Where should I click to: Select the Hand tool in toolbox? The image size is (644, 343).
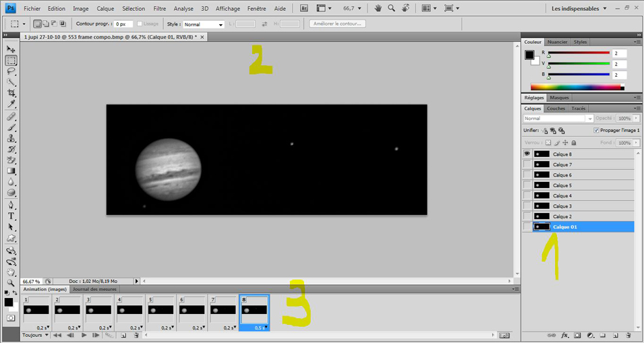pyautogui.click(x=11, y=272)
